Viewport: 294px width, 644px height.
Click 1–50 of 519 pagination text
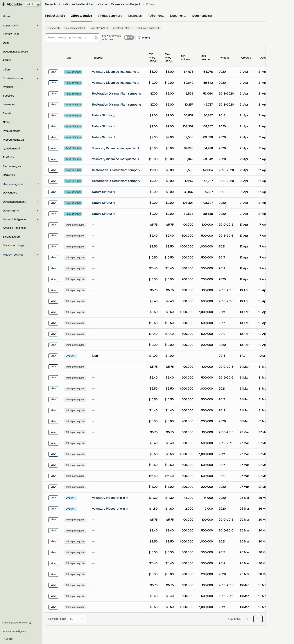[x=234, y=619]
